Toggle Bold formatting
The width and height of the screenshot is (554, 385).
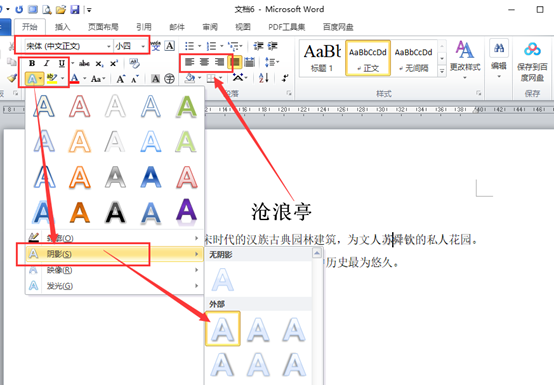pos(32,63)
